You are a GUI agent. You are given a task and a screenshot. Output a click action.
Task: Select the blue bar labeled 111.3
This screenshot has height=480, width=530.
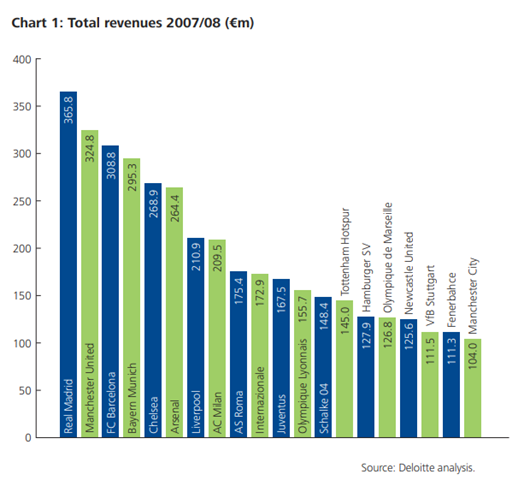pos(451,385)
